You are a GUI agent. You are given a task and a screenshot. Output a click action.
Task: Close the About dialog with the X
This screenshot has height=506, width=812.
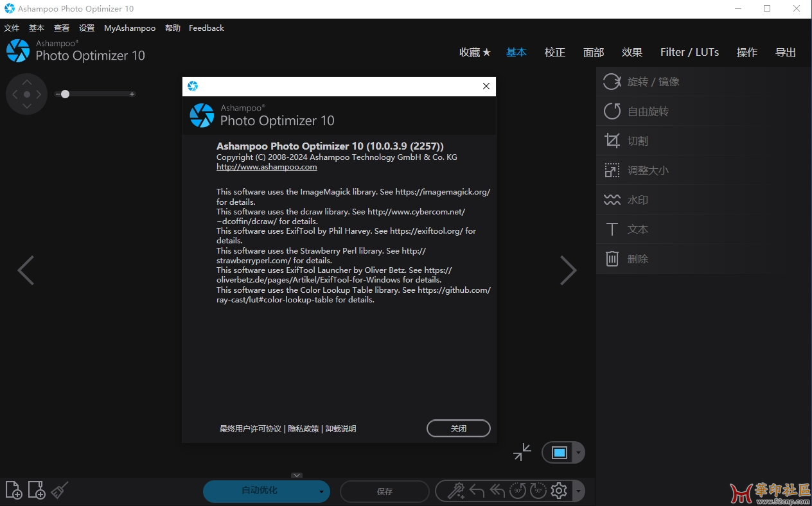pyautogui.click(x=486, y=86)
